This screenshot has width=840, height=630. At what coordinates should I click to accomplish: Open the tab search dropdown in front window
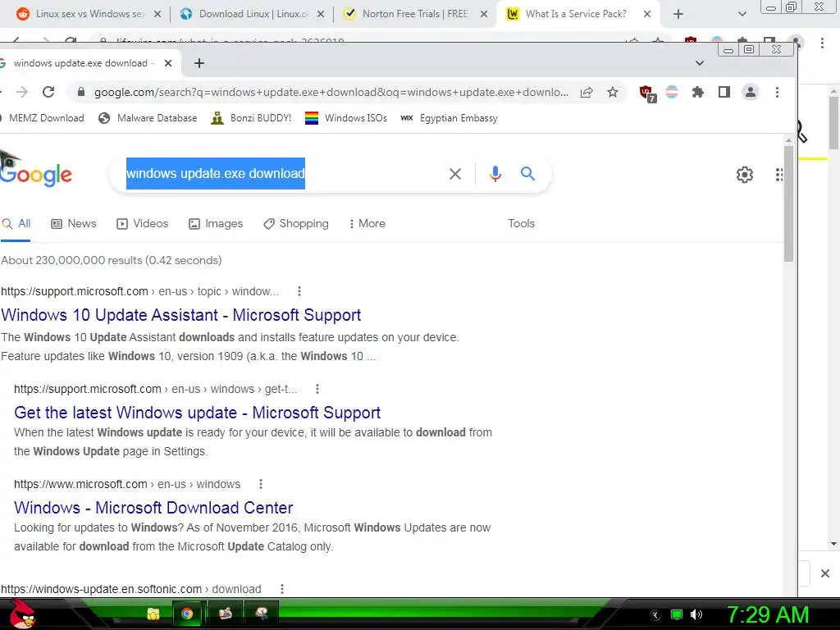[x=699, y=63]
